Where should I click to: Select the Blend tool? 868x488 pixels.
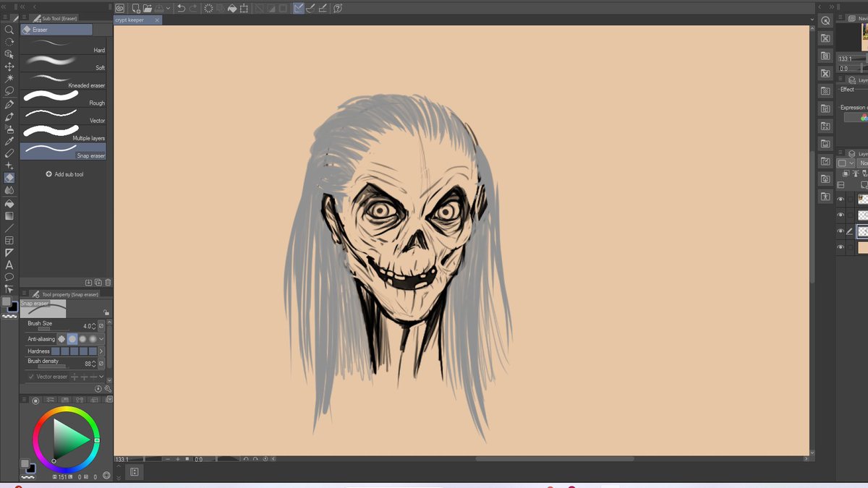point(9,190)
